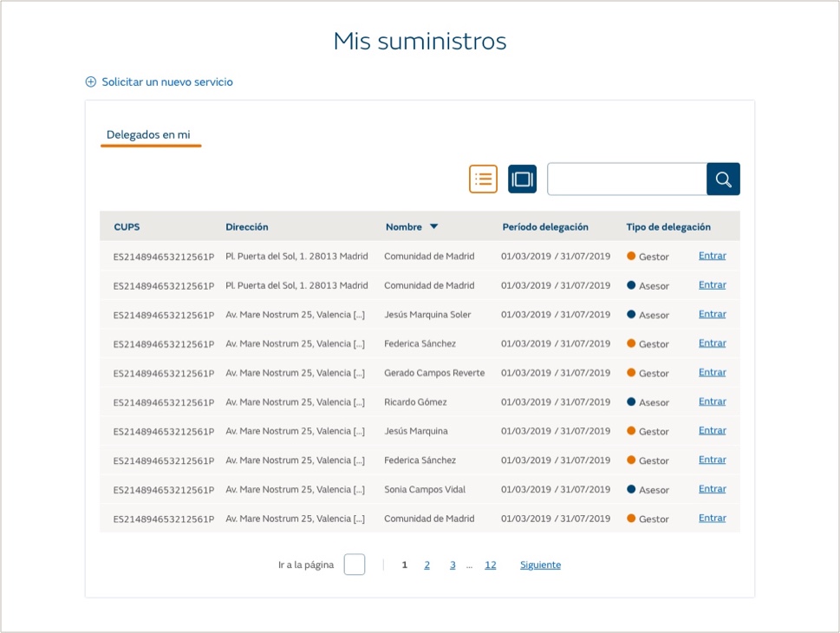This screenshot has width=840, height=633.
Task: Click Asesor label in Jesús Marquina Soler row
Action: (x=654, y=315)
